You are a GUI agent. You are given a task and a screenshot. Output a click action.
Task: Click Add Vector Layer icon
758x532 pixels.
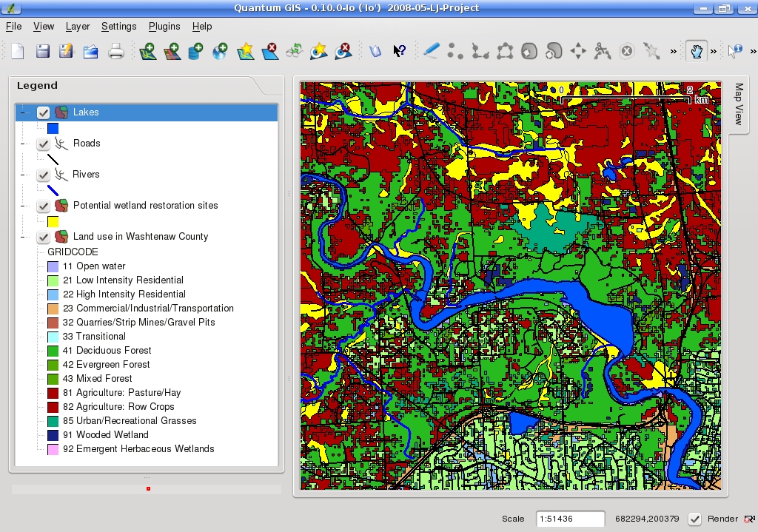[x=147, y=51]
